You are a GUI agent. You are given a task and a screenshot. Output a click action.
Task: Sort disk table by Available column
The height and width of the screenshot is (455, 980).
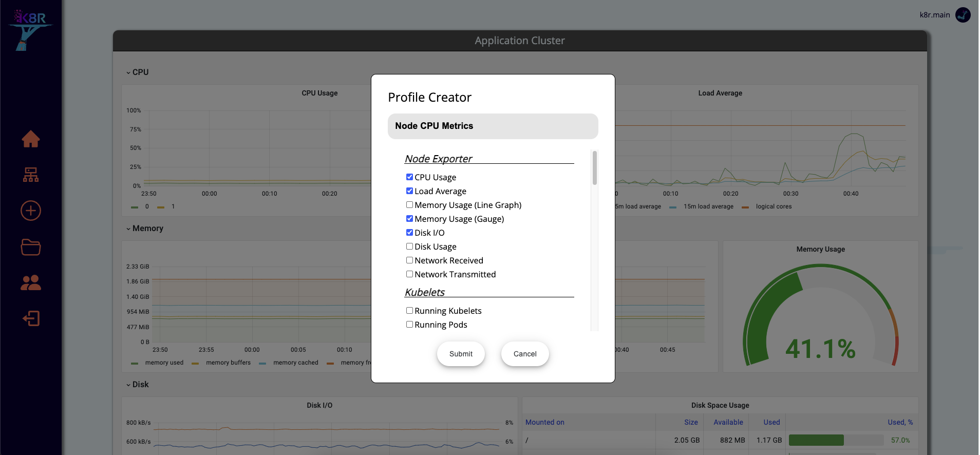[x=728, y=422]
